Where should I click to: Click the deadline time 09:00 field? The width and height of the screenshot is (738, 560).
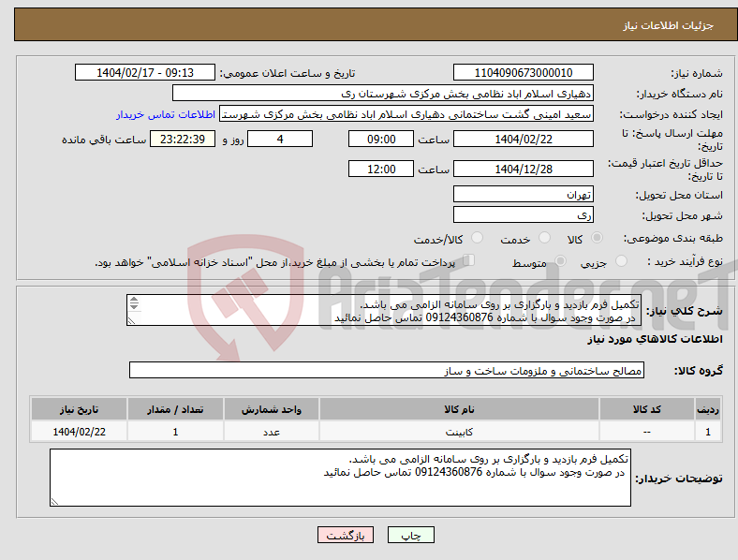(381, 139)
